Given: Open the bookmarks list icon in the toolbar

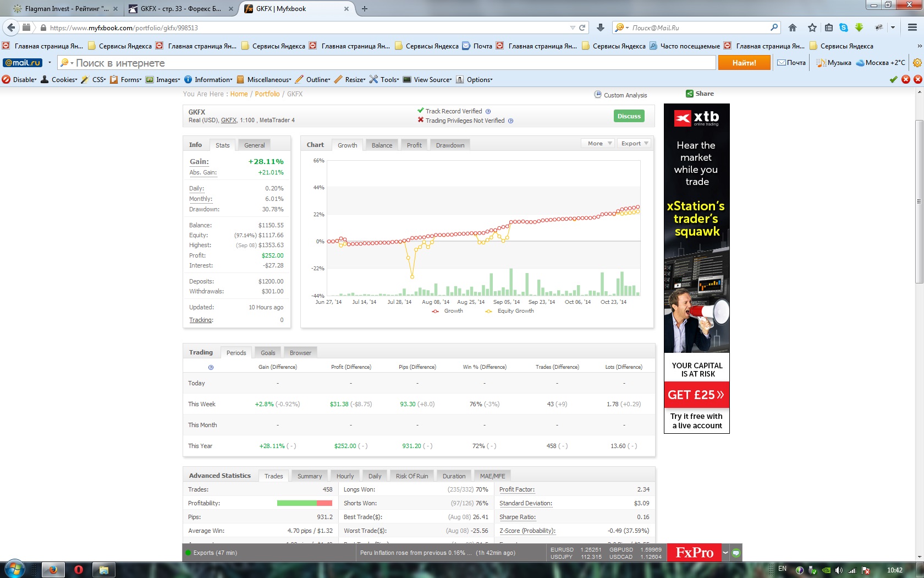Looking at the screenshot, I should pyautogui.click(x=829, y=28).
